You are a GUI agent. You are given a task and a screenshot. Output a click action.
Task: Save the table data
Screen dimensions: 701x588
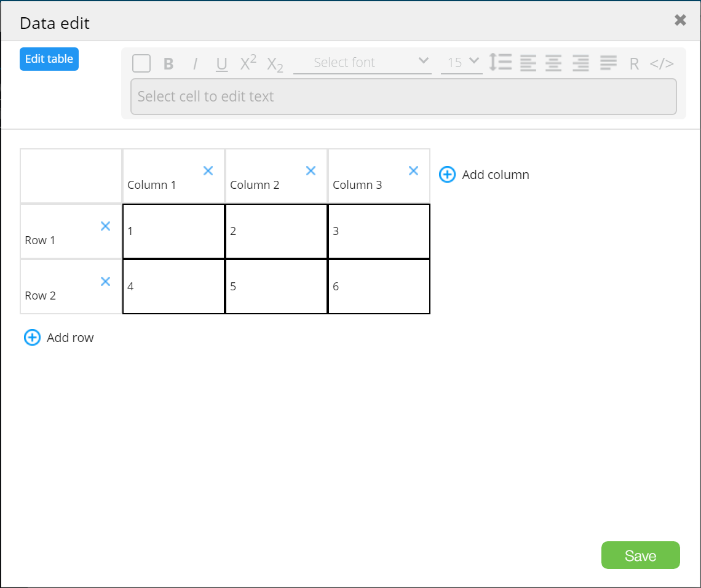pos(640,555)
